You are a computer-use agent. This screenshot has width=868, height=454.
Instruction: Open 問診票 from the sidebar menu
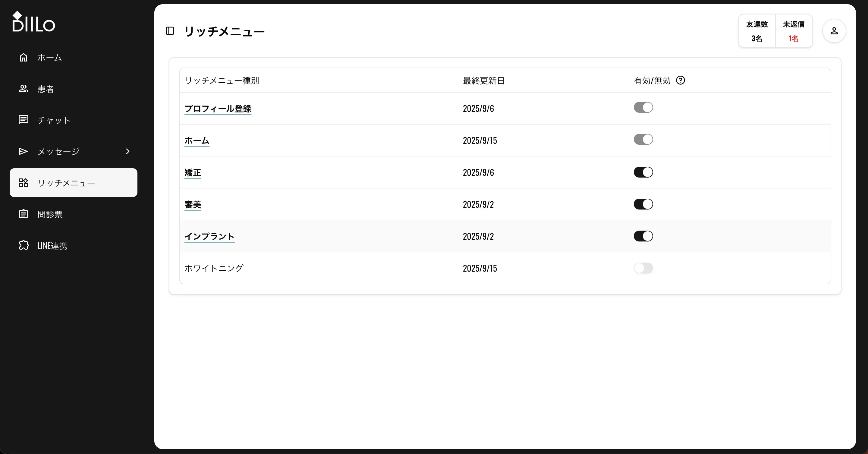tap(50, 214)
